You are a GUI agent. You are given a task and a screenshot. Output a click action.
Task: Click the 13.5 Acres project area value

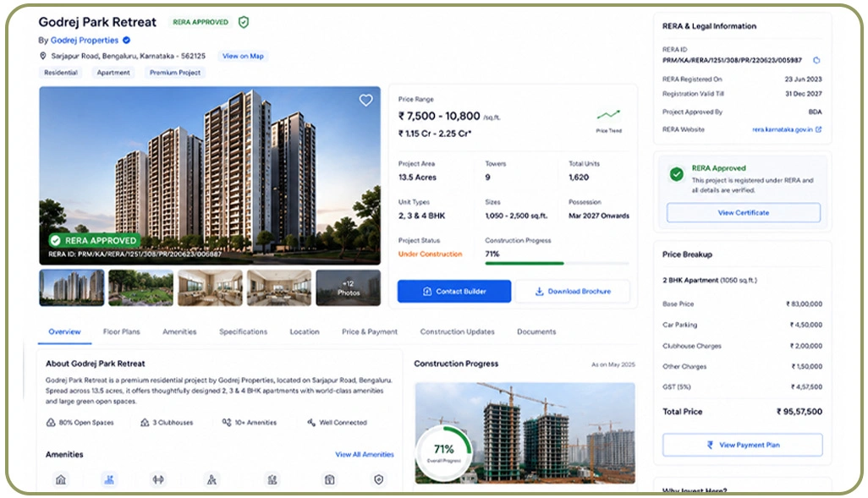pyautogui.click(x=417, y=177)
